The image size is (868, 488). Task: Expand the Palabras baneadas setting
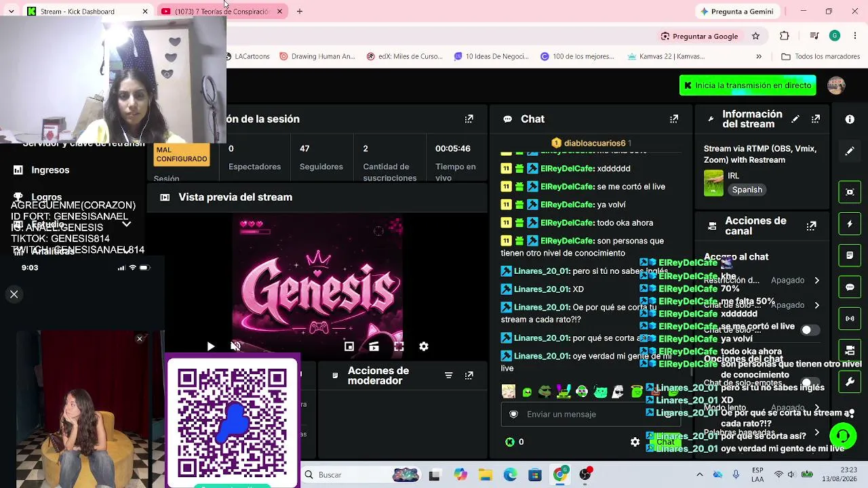[816, 432]
